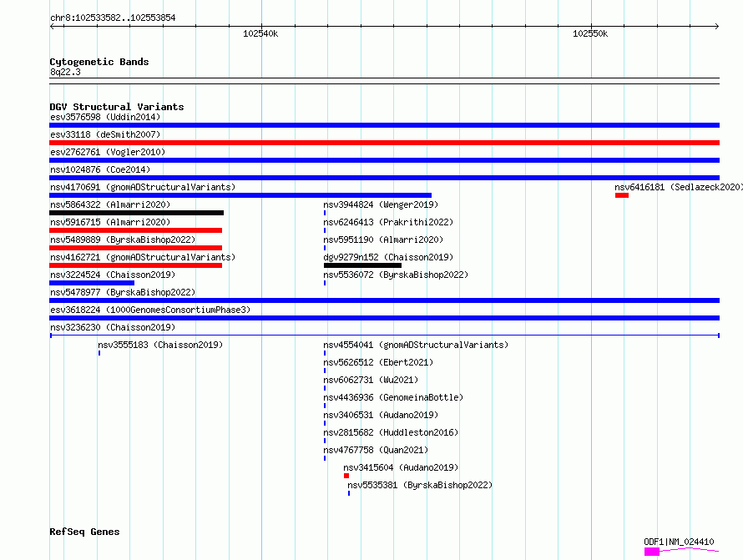Select nsv6246413 (Prakrithi2022) label
The image size is (743, 560).
pos(388,222)
